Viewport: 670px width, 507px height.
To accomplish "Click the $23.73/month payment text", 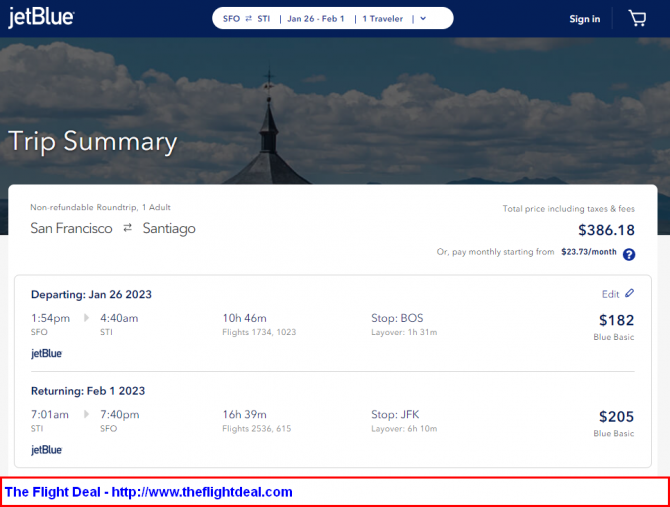I will click(589, 252).
